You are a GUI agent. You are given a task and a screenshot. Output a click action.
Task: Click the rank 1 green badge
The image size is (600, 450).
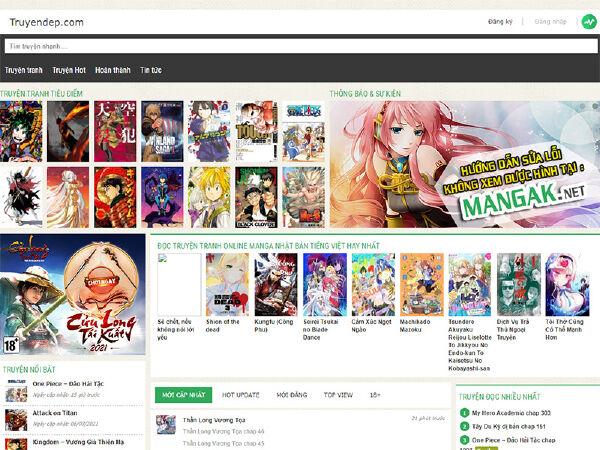(464, 413)
